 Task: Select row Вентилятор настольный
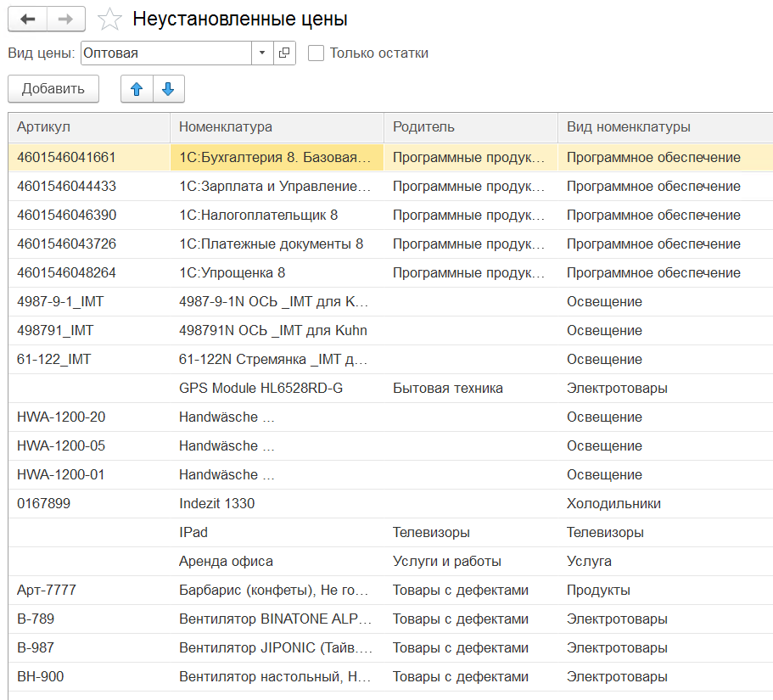pyautogui.click(x=277, y=676)
